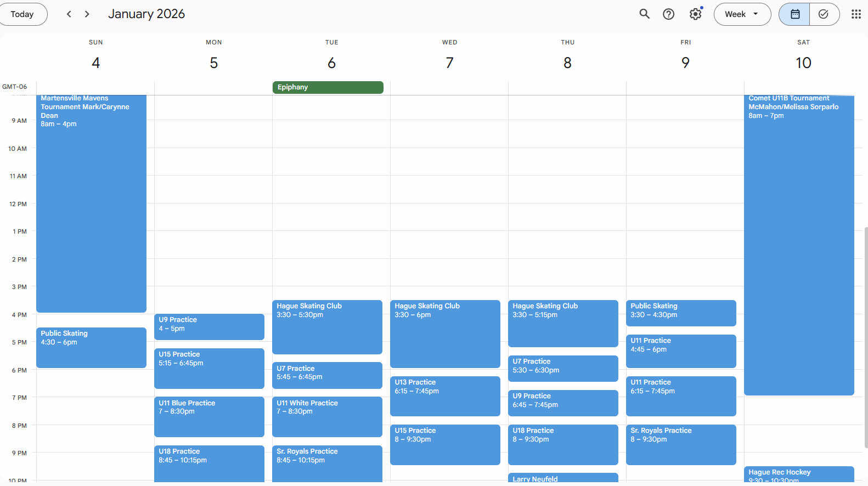Switch to Calendar view toggle
Viewport: 868px width, 486px height.
[x=794, y=14]
